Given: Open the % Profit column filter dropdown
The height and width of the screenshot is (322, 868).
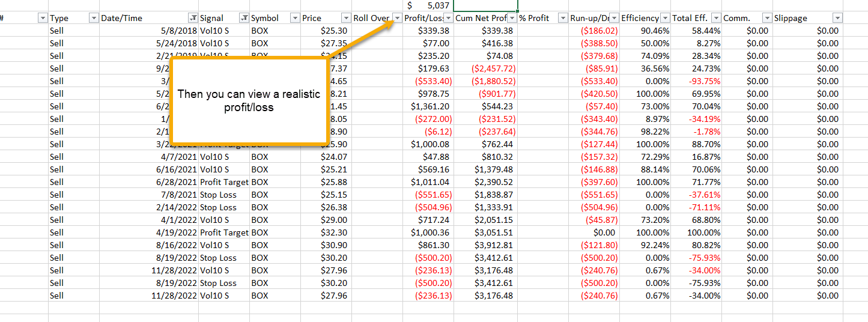Looking at the screenshot, I should [x=563, y=18].
